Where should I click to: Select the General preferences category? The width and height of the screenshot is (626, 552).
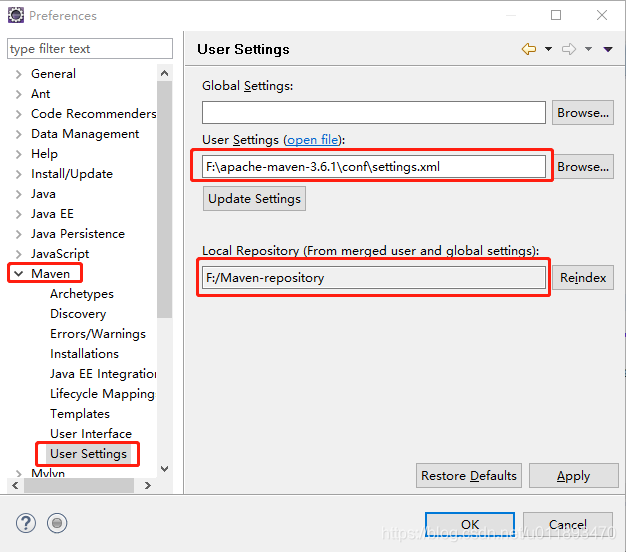coord(53,74)
